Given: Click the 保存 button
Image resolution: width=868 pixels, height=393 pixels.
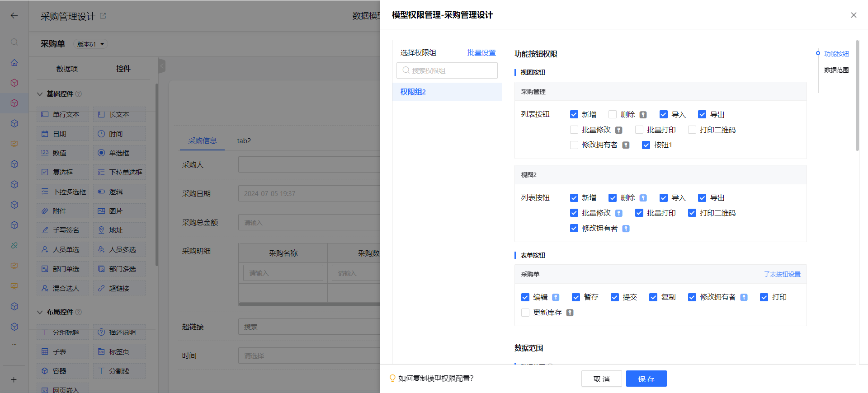Looking at the screenshot, I should (x=646, y=379).
